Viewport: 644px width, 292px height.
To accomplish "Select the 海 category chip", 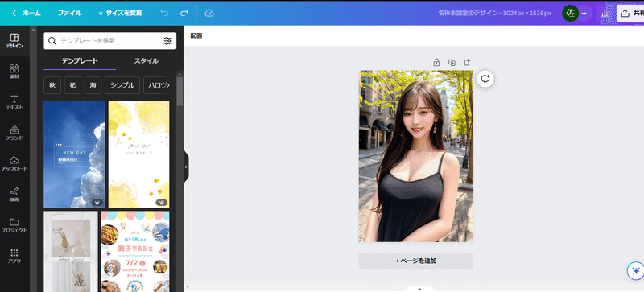I will 93,85.
